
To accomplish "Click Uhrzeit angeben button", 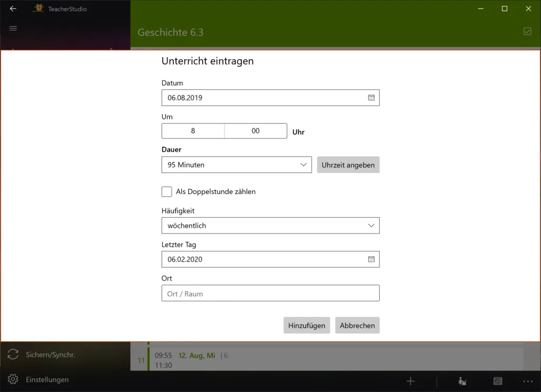I will (x=348, y=165).
